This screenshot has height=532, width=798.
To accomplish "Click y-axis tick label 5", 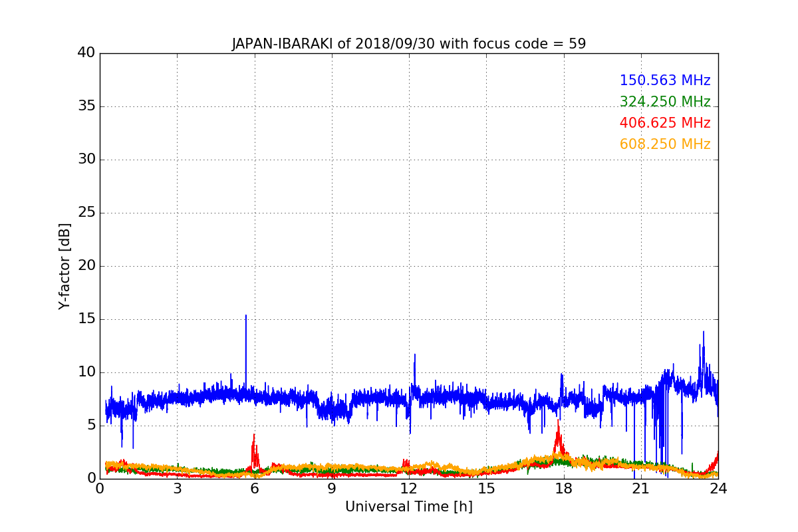I will point(90,426).
